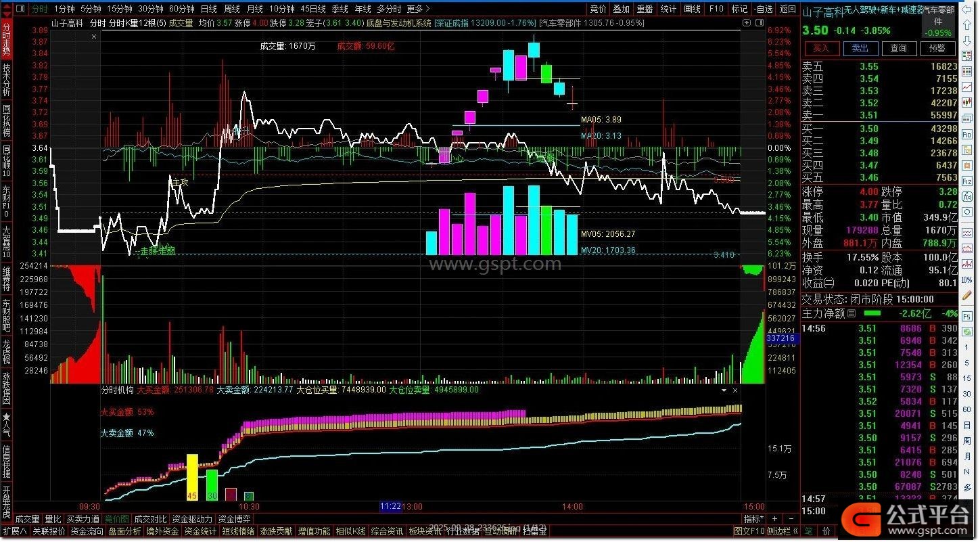Click the 笔 tick tab bottom right
This screenshot has height=542, width=980.
coord(808,531)
